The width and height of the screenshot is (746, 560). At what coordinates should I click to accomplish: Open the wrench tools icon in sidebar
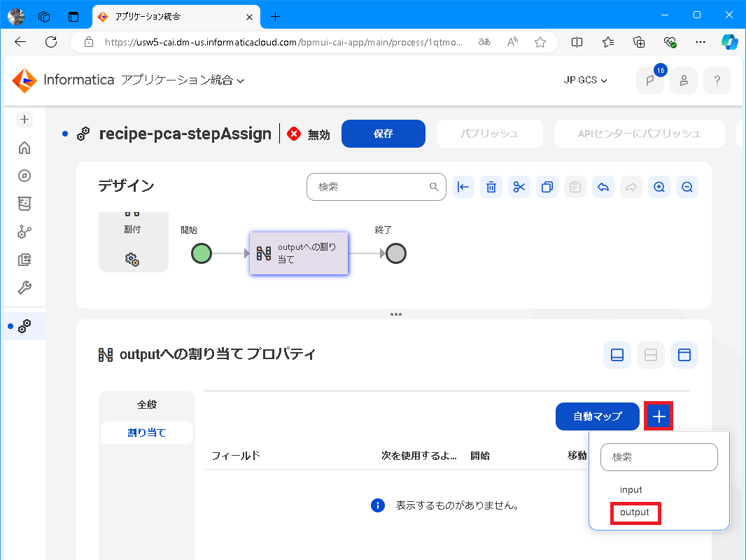tap(24, 288)
